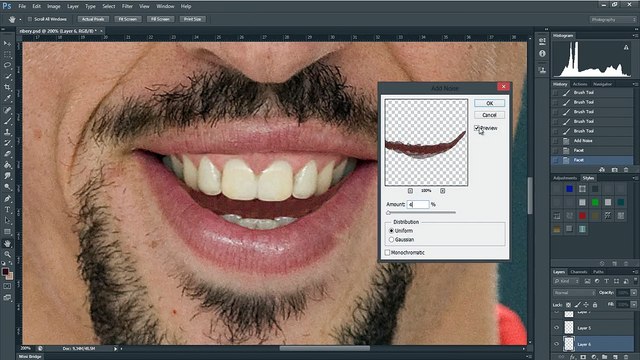
Task: Zoom in Add Noise preview
Action: [442, 191]
